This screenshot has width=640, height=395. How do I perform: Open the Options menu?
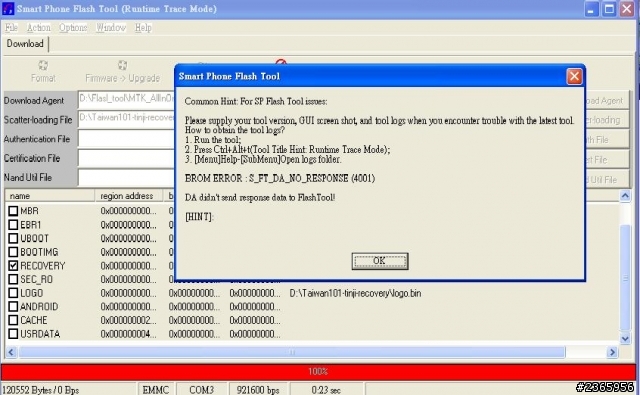[73, 27]
